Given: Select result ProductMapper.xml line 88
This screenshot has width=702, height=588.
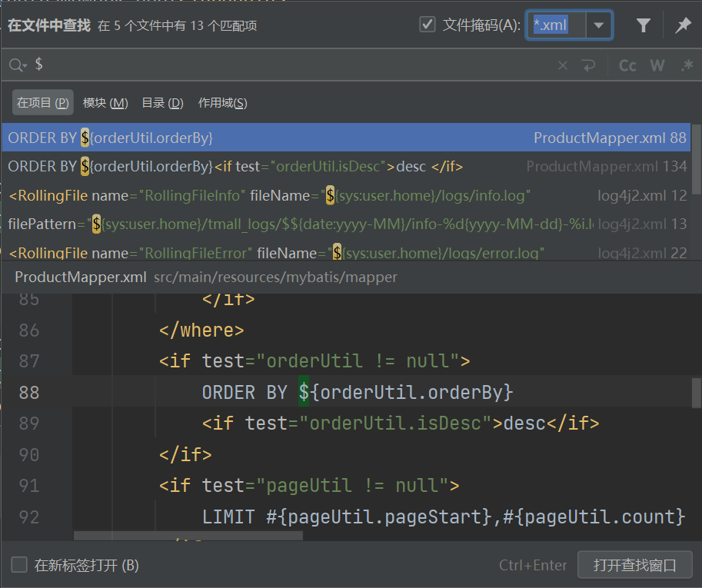Looking at the screenshot, I should [x=346, y=138].
